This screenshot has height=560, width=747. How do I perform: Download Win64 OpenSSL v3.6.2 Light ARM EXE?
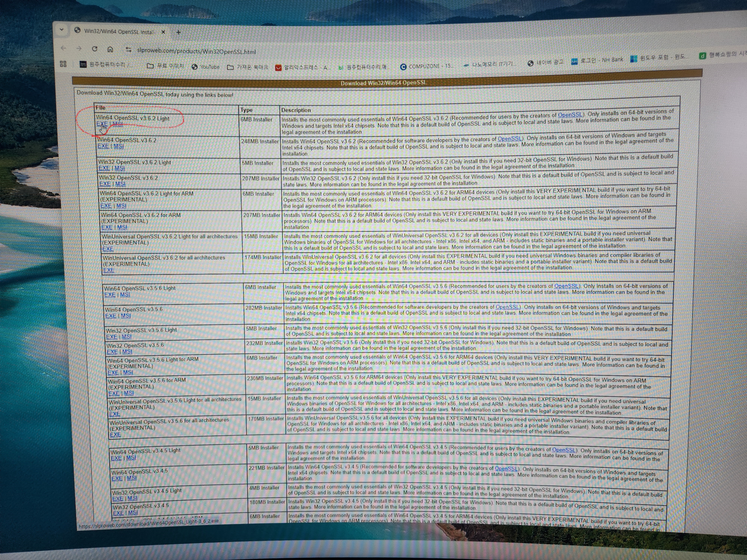106,206
